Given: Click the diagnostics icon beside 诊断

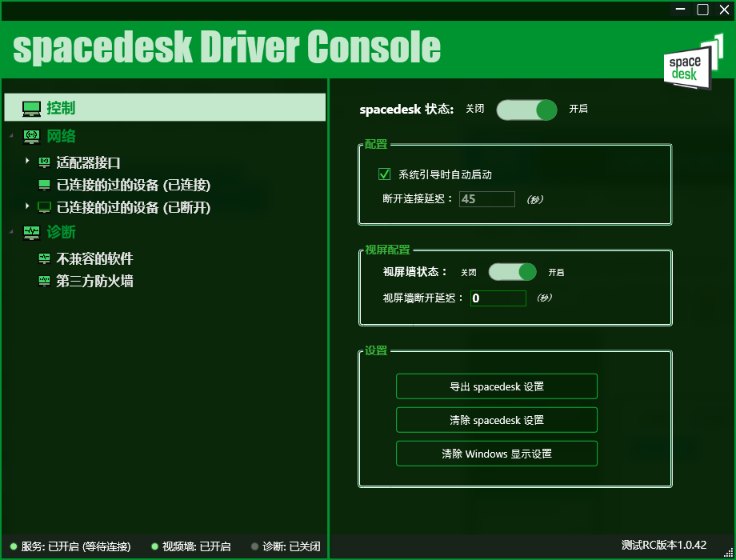Looking at the screenshot, I should [31, 232].
